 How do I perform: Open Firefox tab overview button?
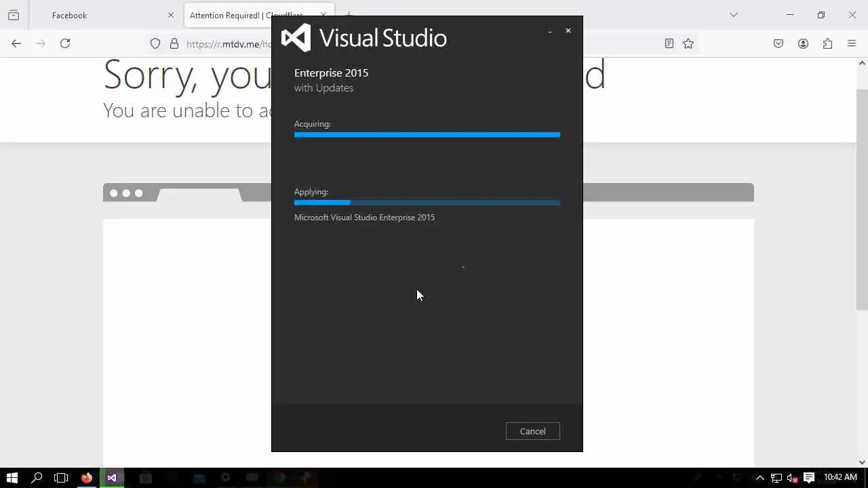click(14, 15)
